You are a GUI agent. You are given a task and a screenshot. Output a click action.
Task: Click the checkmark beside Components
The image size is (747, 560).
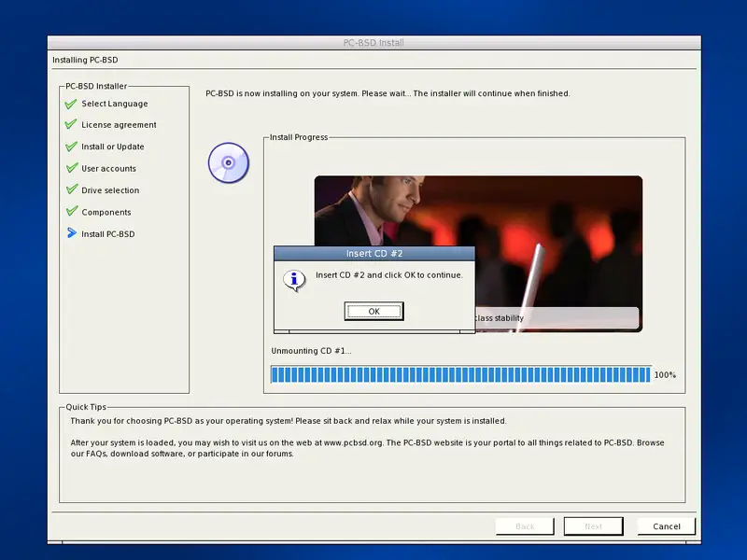[71, 211]
